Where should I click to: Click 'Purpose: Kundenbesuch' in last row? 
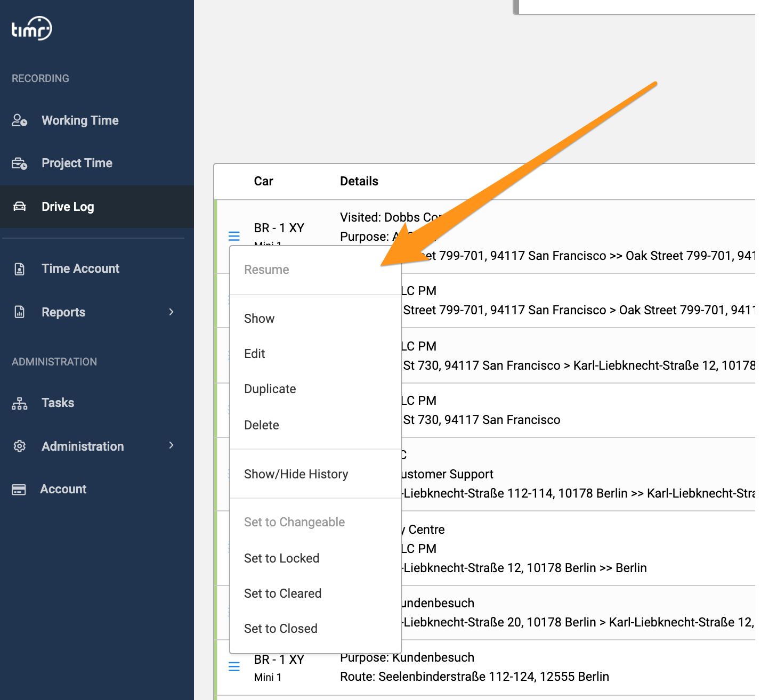[407, 657]
